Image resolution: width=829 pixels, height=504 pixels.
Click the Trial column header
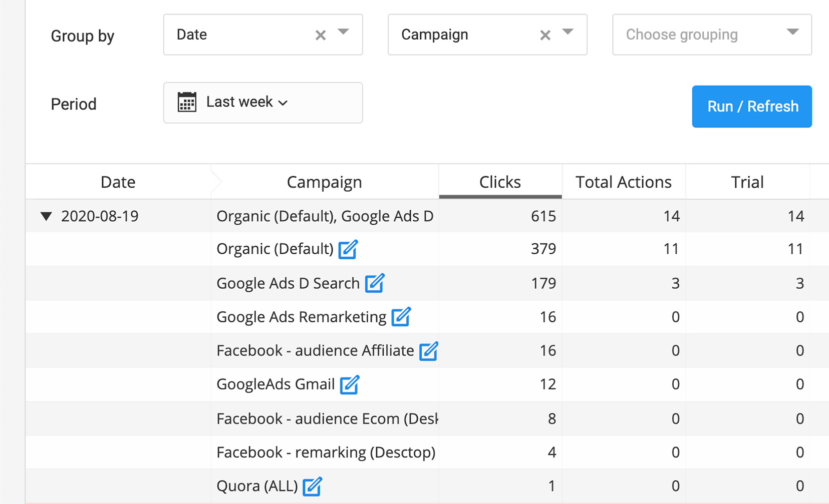pos(747,182)
